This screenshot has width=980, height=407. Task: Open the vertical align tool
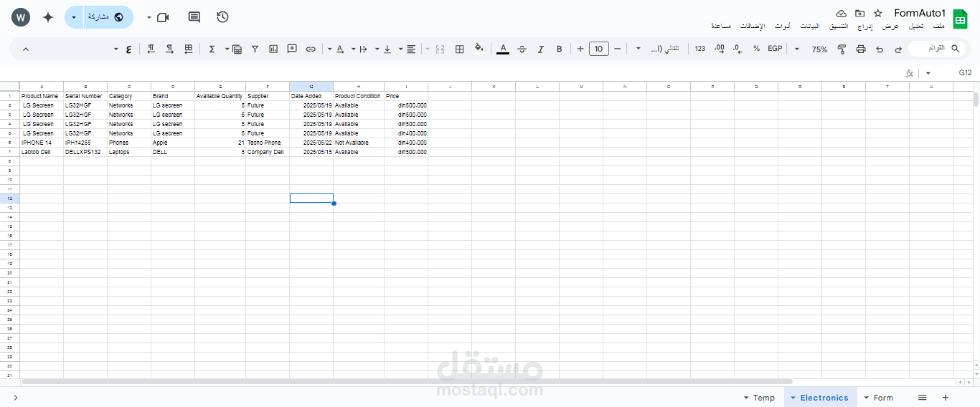[387, 49]
